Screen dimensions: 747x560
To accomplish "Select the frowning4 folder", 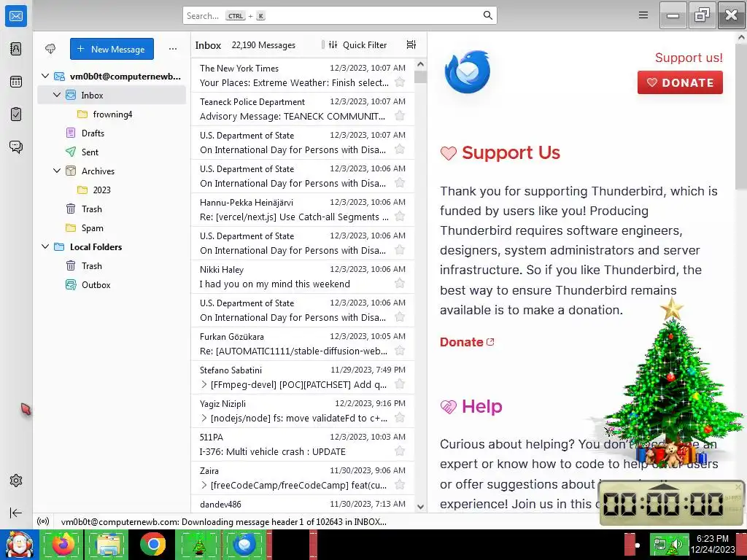I will (112, 114).
